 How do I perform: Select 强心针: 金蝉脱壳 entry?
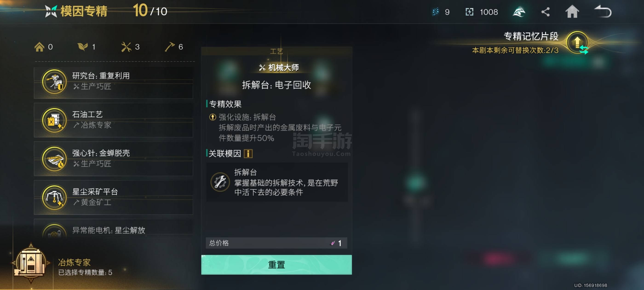coord(113,159)
